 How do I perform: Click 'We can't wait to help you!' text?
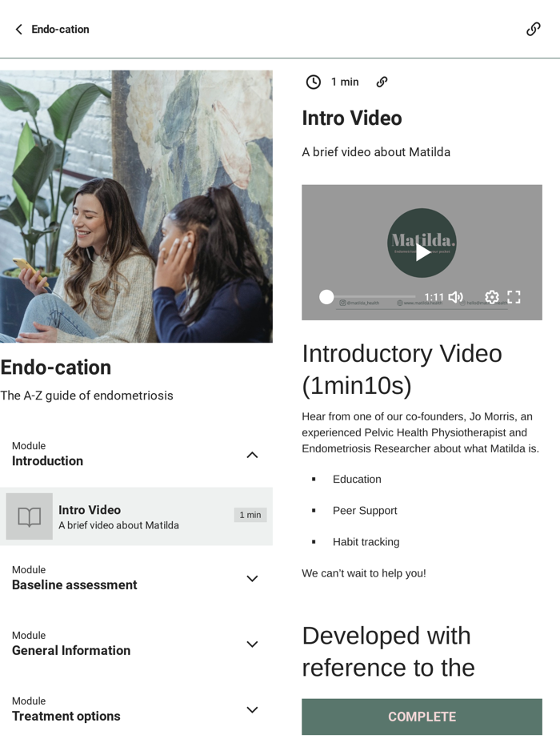[364, 573]
